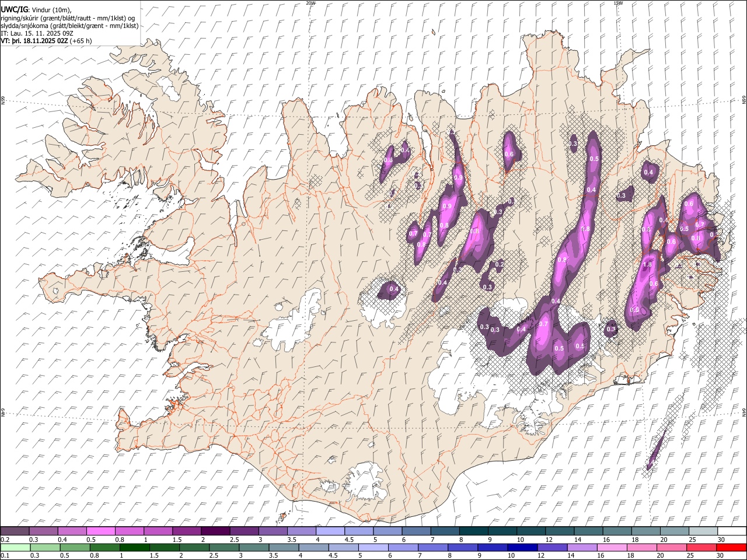This screenshot has height=560, width=747.
Task: Pick the red-pink 25–30 legend swatch
Action: pos(700,547)
